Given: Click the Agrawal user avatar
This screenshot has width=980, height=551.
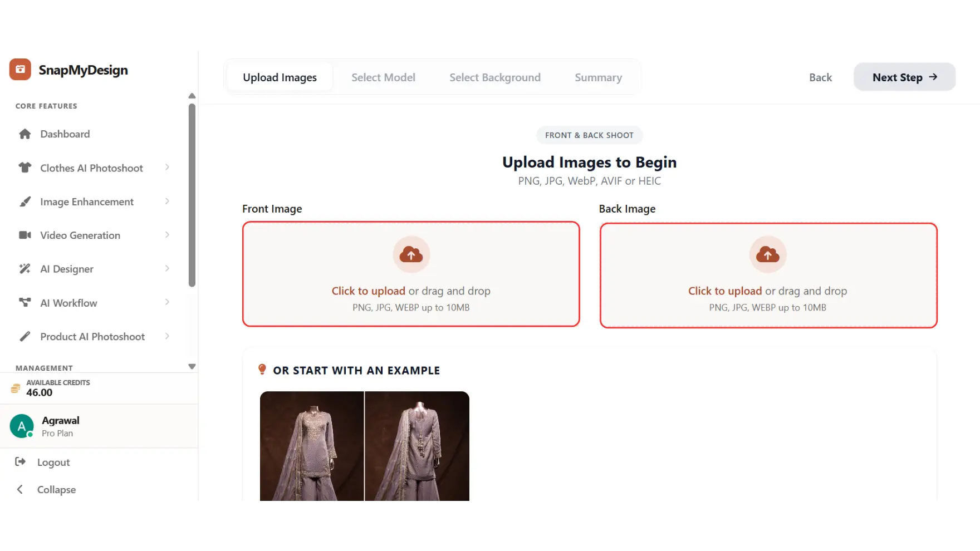Looking at the screenshot, I should 22,426.
